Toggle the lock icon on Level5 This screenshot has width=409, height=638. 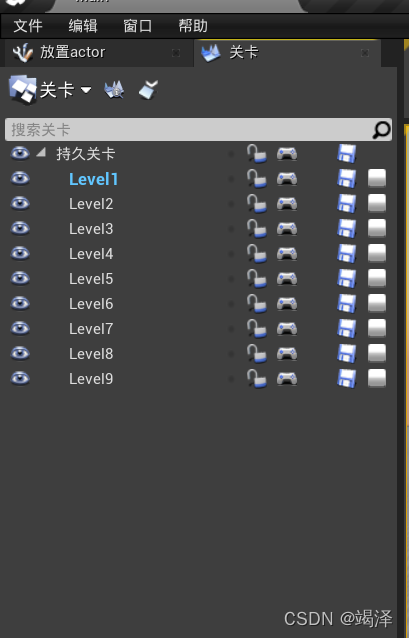[x=256, y=279]
